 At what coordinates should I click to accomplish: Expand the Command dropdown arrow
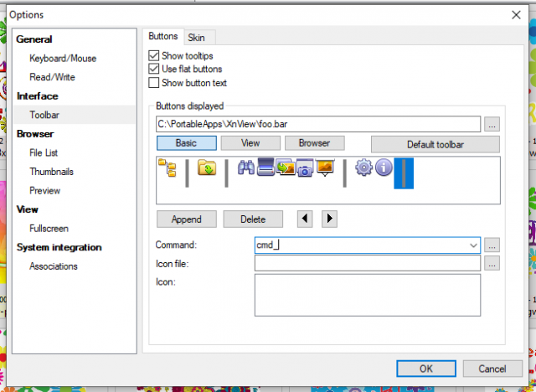473,245
